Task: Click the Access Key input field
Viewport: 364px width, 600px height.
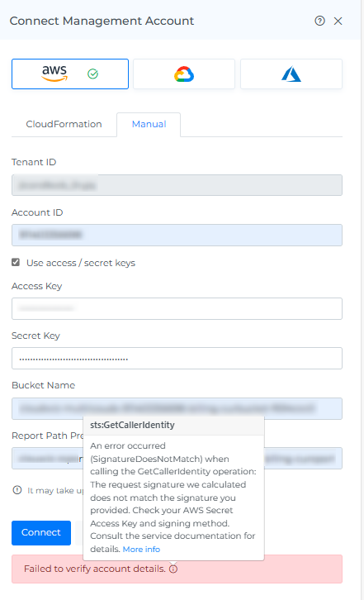Action: [x=177, y=308]
